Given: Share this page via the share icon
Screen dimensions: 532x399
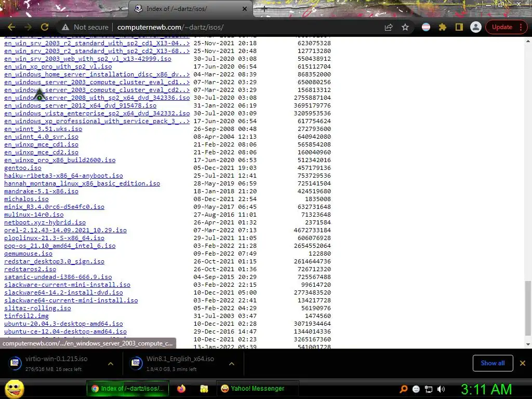Looking at the screenshot, I should tap(389, 27).
